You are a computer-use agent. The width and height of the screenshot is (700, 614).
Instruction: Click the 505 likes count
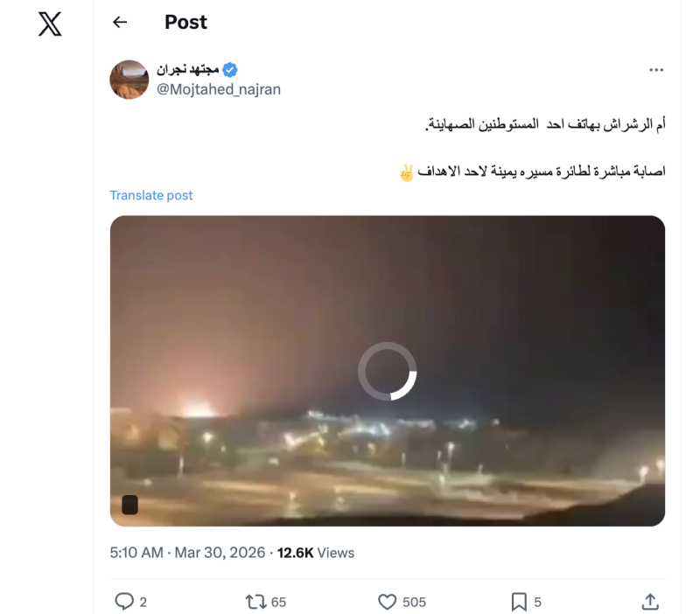coord(414,603)
